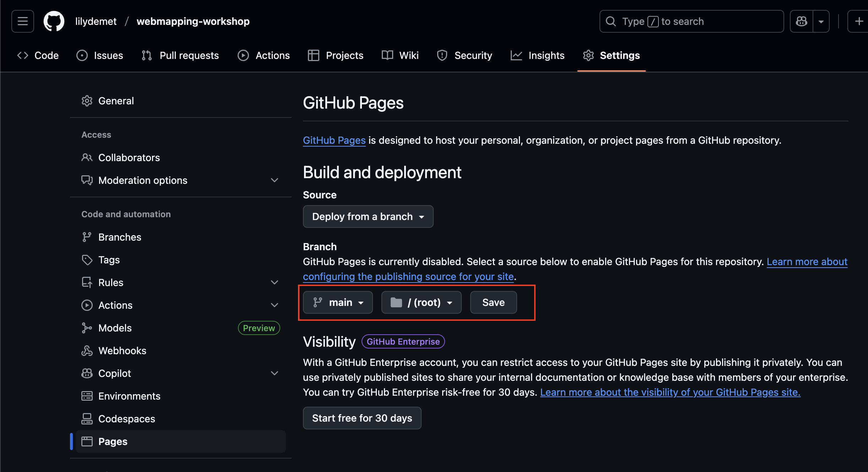Click the Moderation options comment icon
The width and height of the screenshot is (868, 472).
87,180
